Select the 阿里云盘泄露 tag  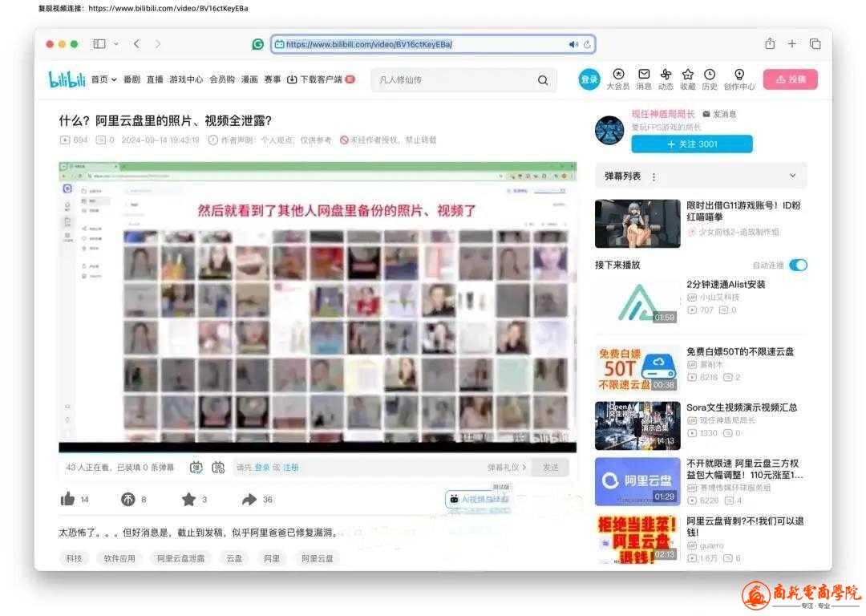coord(180,558)
